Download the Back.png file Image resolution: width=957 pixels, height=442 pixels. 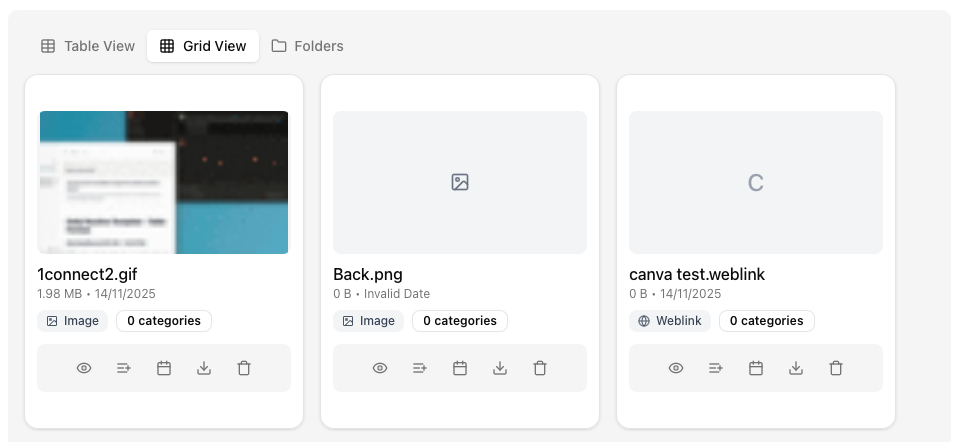point(500,368)
